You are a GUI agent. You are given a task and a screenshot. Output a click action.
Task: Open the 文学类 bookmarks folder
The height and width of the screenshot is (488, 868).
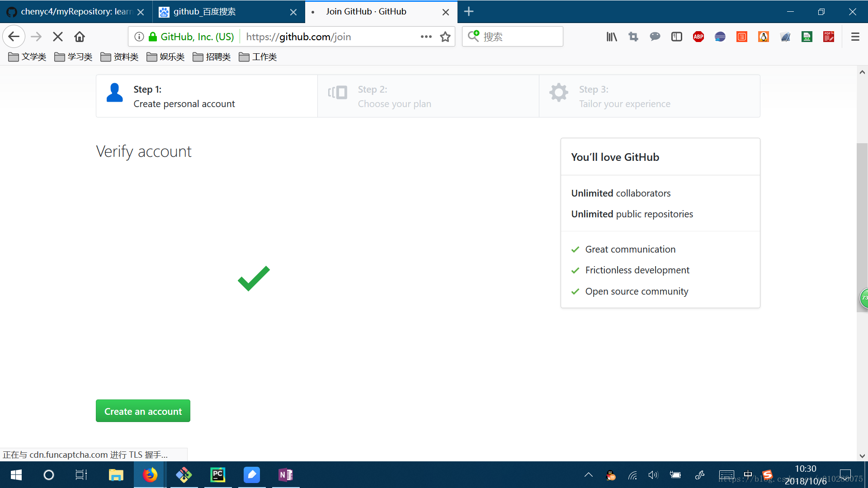pyautogui.click(x=27, y=56)
